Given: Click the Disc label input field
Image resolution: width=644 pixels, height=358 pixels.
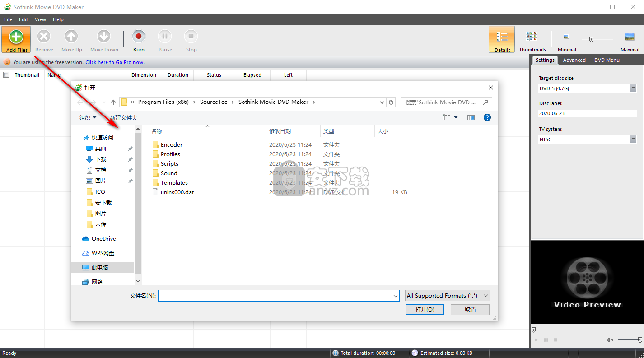Looking at the screenshot, I should pos(588,113).
